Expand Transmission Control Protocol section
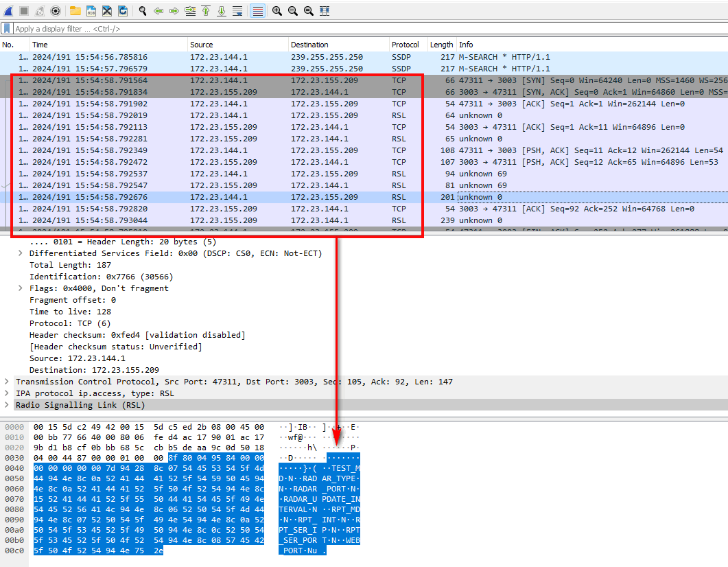Screen dimensions: 728x567 [x=6, y=382]
